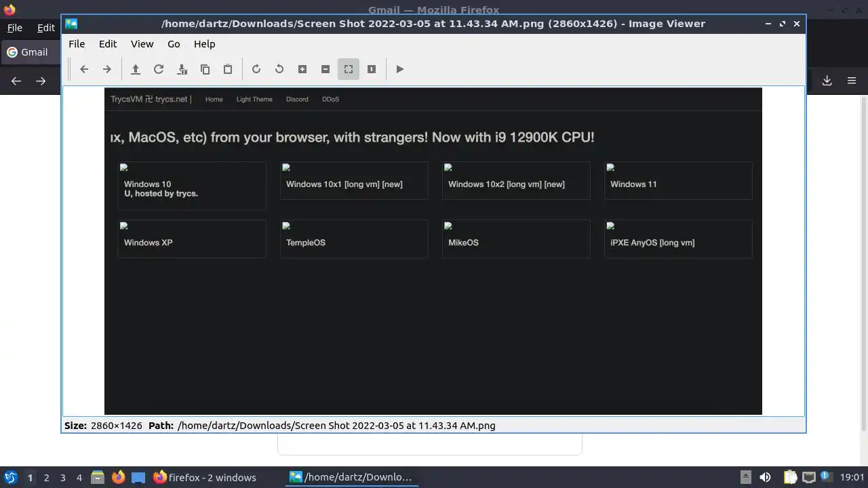Image resolution: width=868 pixels, height=488 pixels.
Task: Click the 'TempleOS' card in image
Action: tap(354, 239)
